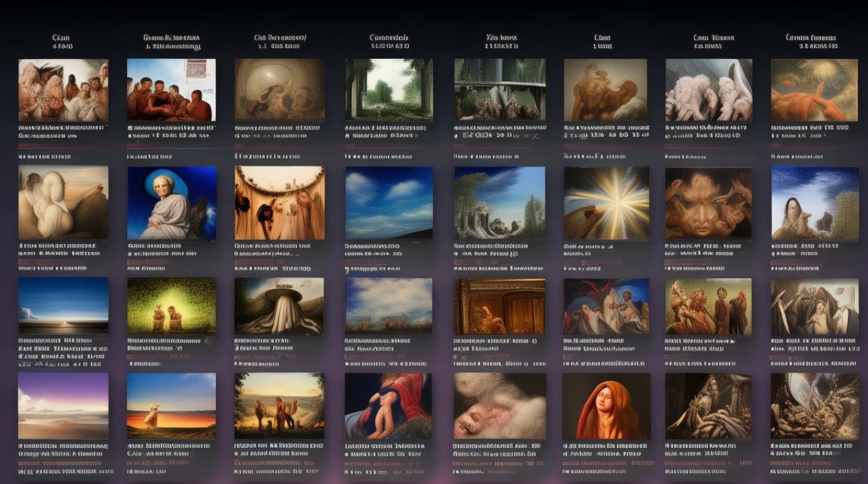Screen dimensions: 868x484
Task: Open brown crouching figure on tan background
Action: [x=605, y=90]
